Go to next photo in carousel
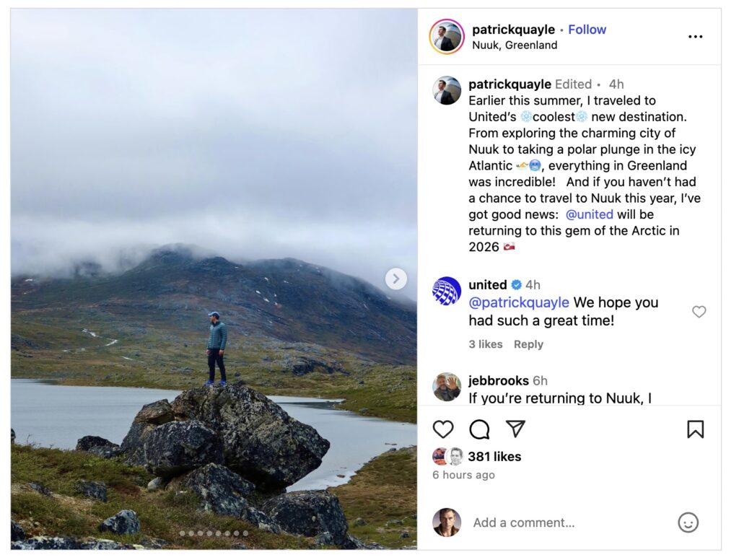The height and width of the screenshot is (560, 739). [x=396, y=279]
